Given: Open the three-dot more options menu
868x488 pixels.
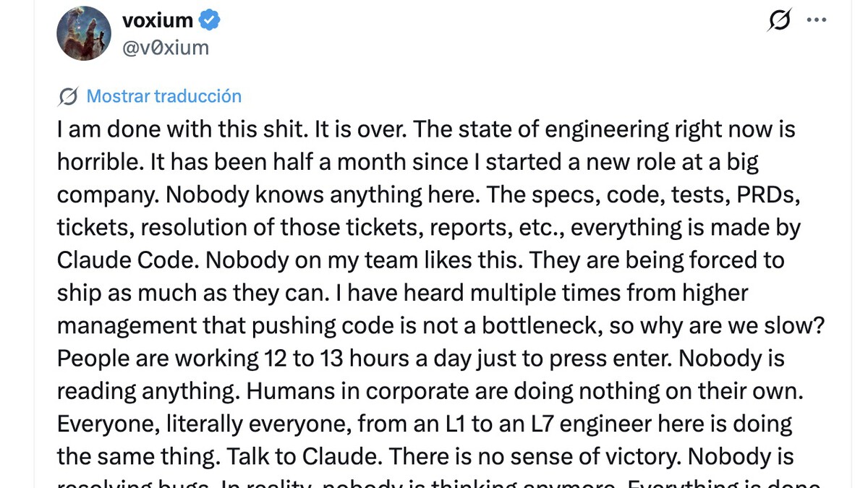Looking at the screenshot, I should pos(816,20).
